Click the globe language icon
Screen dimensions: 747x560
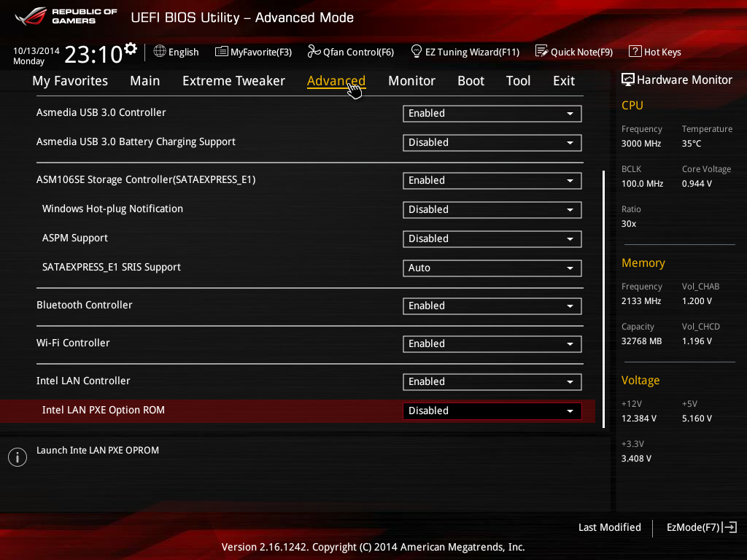(x=160, y=51)
